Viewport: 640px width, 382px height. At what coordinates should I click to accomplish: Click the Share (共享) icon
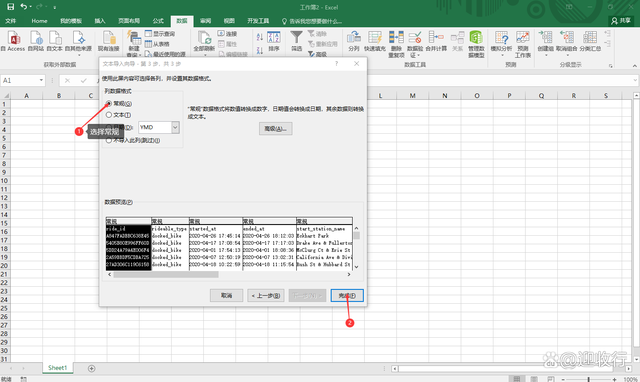pyautogui.click(x=620, y=20)
